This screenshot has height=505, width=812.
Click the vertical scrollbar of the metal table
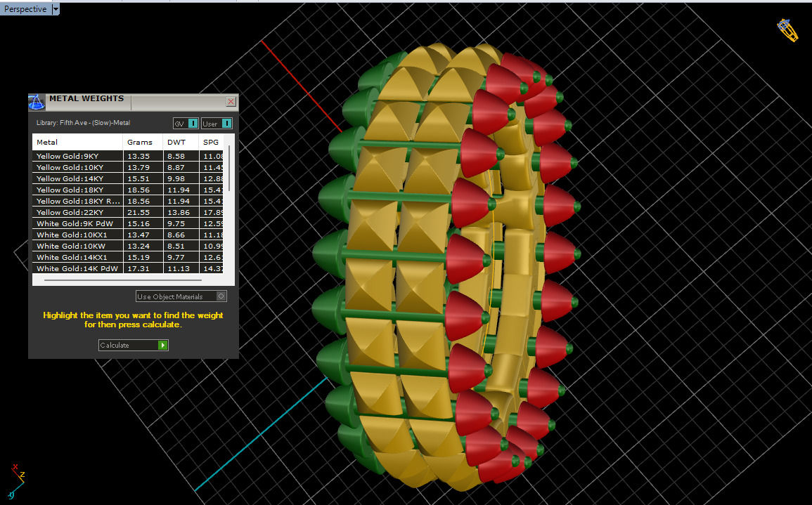[229, 168]
